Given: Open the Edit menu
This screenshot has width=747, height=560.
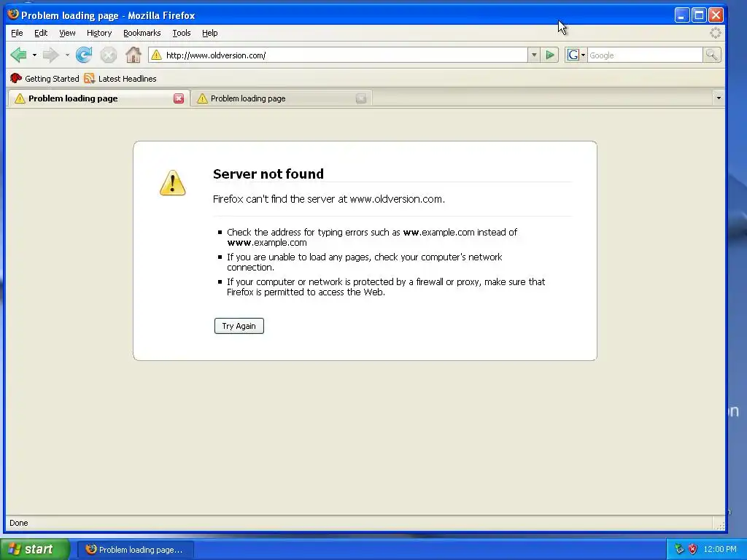Looking at the screenshot, I should click(x=41, y=33).
